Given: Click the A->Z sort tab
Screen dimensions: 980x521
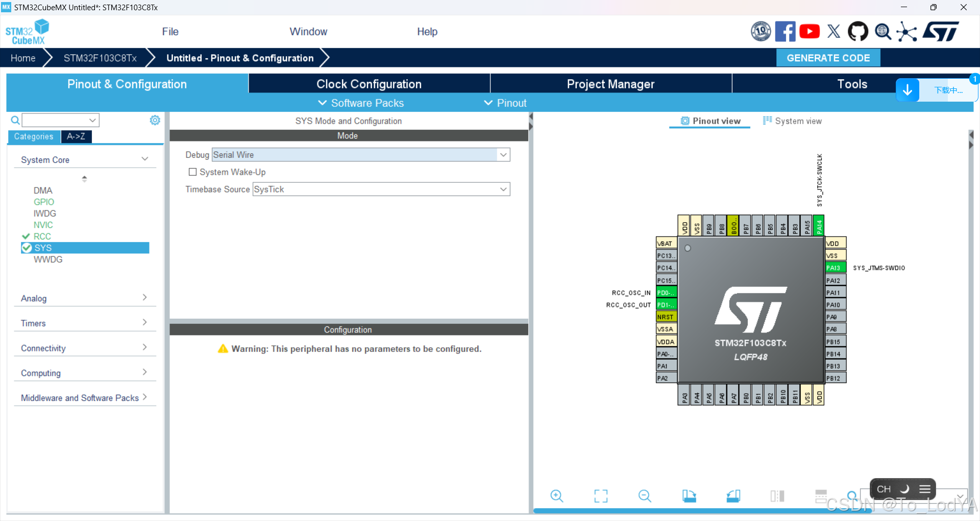Looking at the screenshot, I should (x=76, y=136).
